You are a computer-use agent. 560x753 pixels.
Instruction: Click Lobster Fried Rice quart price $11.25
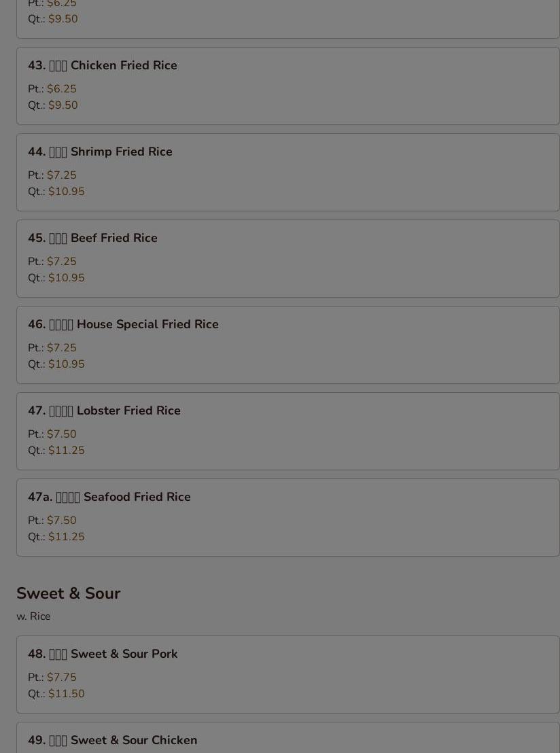(67, 451)
